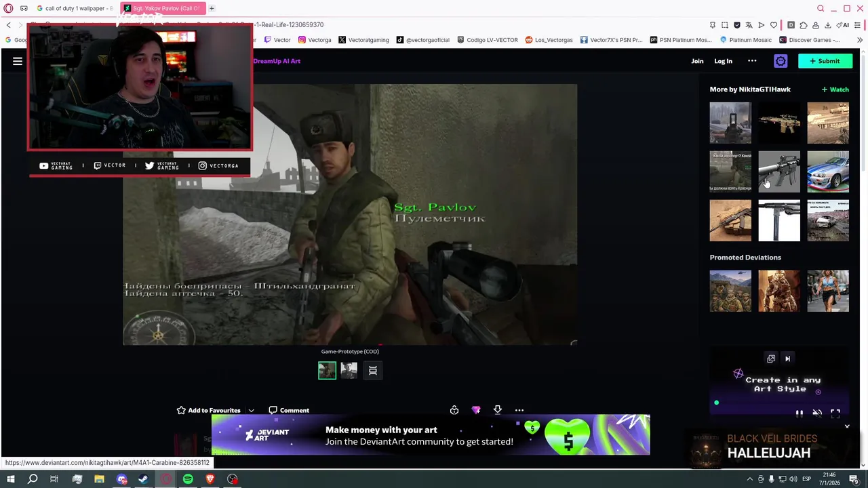
Task: Click the Log In link
Action: click(x=723, y=61)
